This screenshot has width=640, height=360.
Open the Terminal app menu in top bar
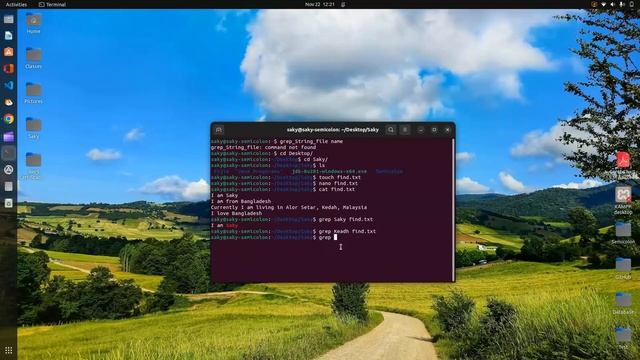coord(52,4)
